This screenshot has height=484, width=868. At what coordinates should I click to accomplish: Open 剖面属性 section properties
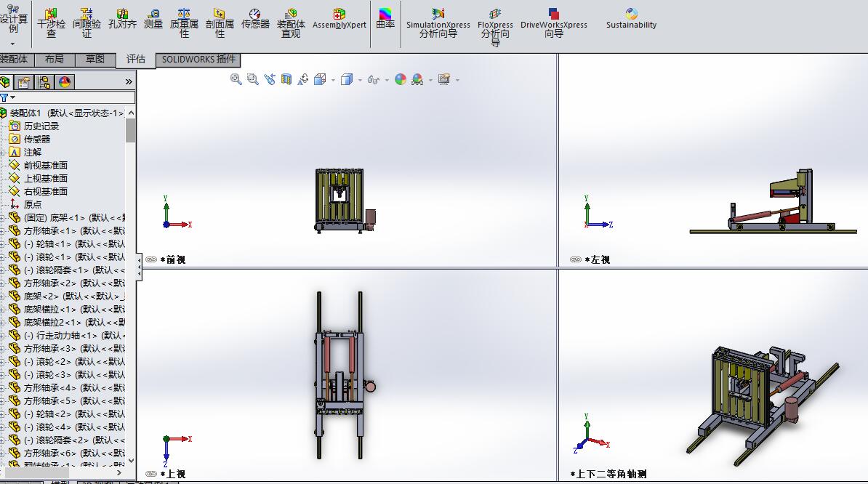coord(220,22)
